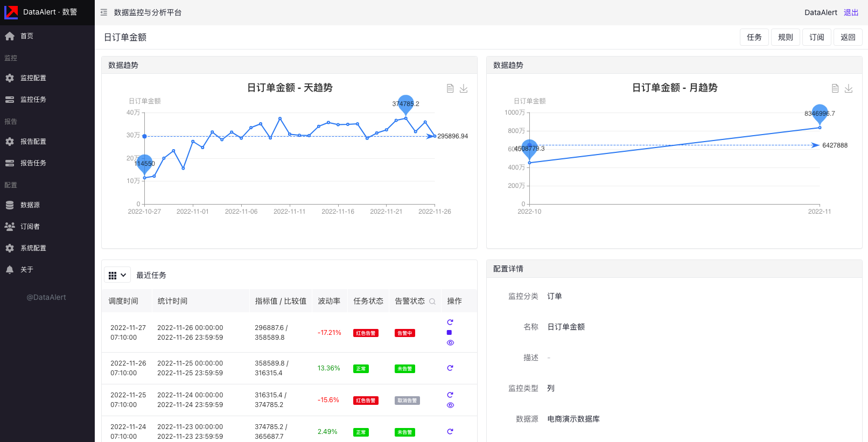Open data view for the 月趋势 chart
The image size is (868, 442).
click(x=835, y=88)
